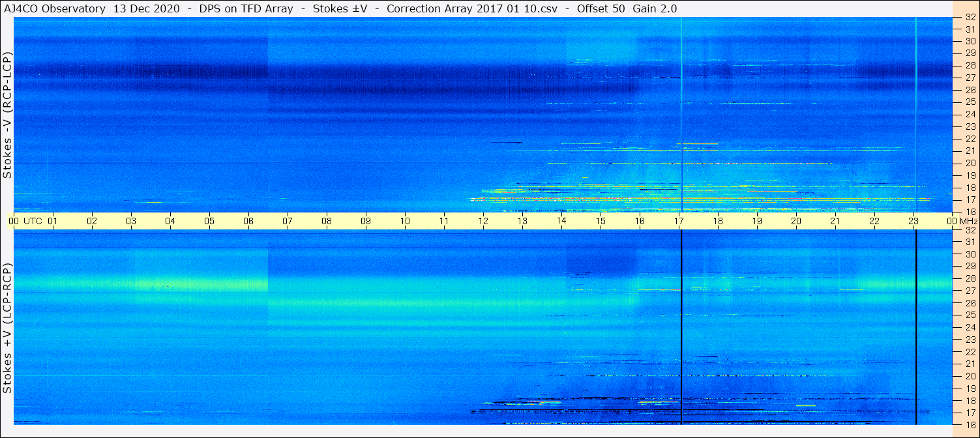Click the '01' hour label on time axis
Screen dimensions: 980x438
tap(53, 221)
